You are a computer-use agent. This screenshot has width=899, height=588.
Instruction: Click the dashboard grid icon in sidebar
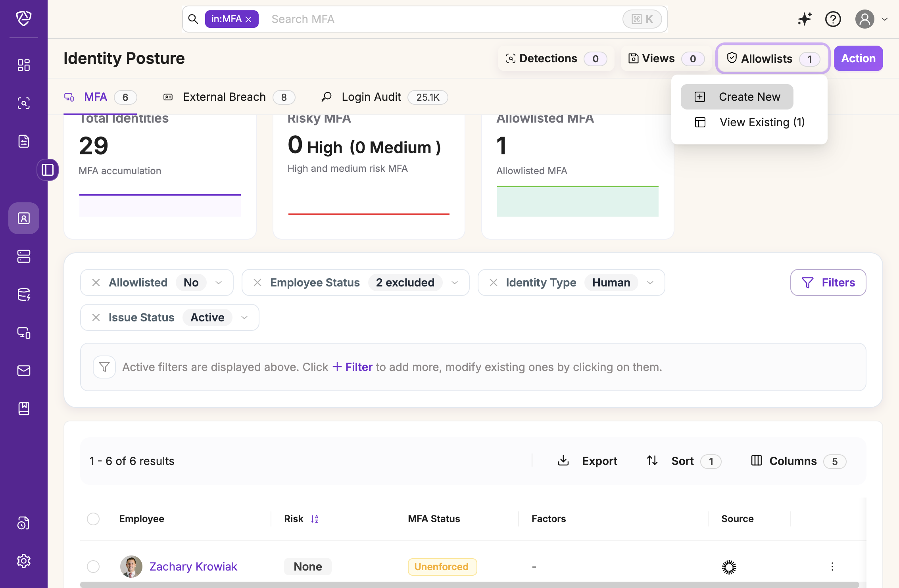click(24, 65)
